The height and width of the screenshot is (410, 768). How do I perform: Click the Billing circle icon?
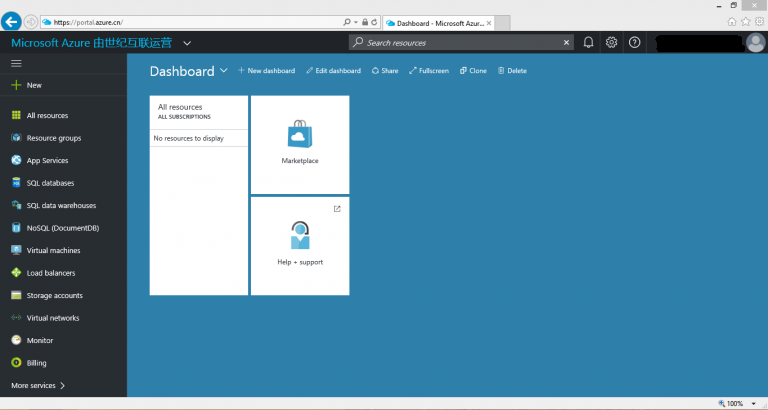(x=16, y=363)
